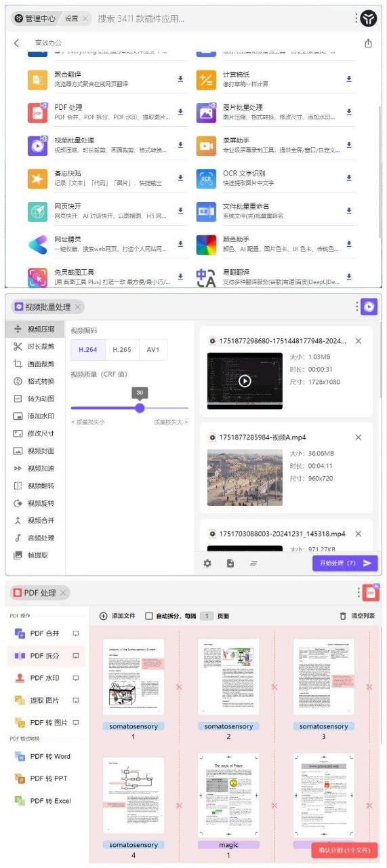This screenshot has height=868, width=387.
Task: Select 画面裁剪 in video sidebar
Action: pos(35,363)
